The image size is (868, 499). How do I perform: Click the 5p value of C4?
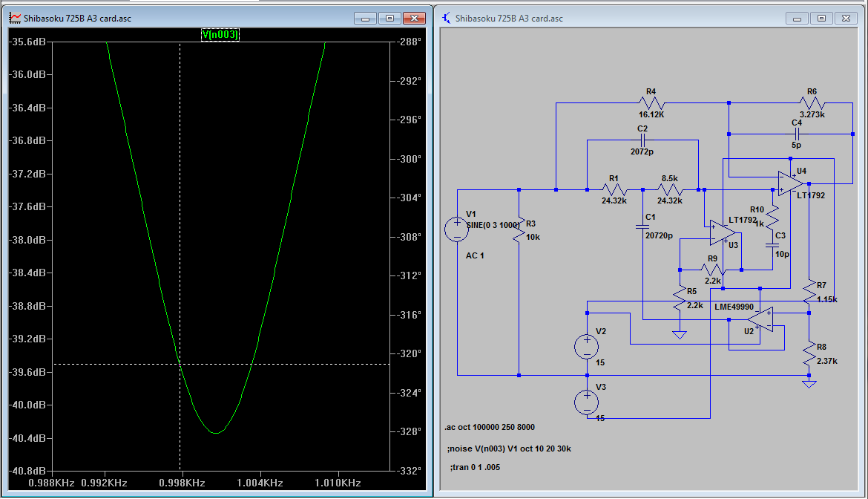click(796, 145)
